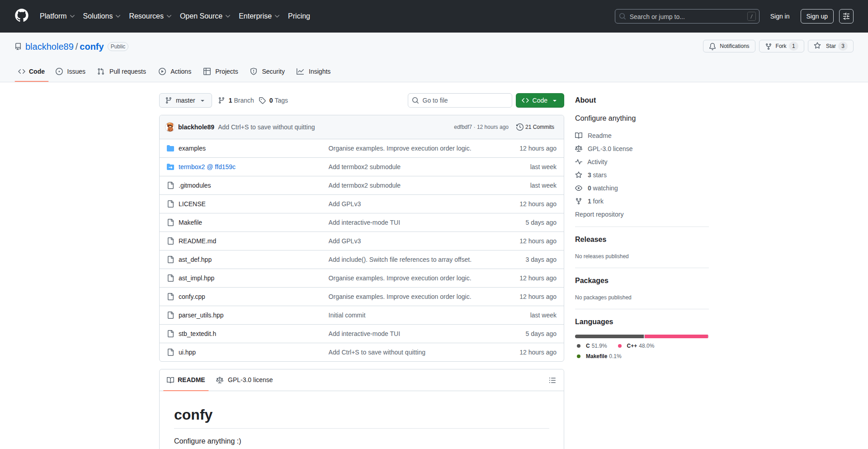Open the GPL-3.0 license tab
This screenshot has width=868, height=449.
coord(245,380)
